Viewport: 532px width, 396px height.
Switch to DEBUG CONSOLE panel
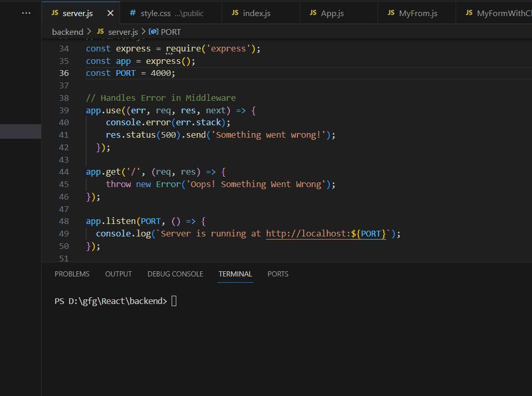(x=175, y=274)
